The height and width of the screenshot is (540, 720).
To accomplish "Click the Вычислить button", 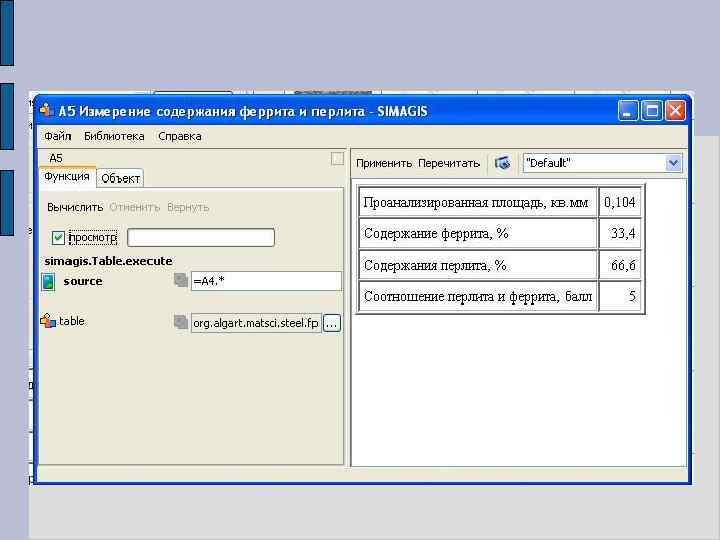I will coord(75,208).
